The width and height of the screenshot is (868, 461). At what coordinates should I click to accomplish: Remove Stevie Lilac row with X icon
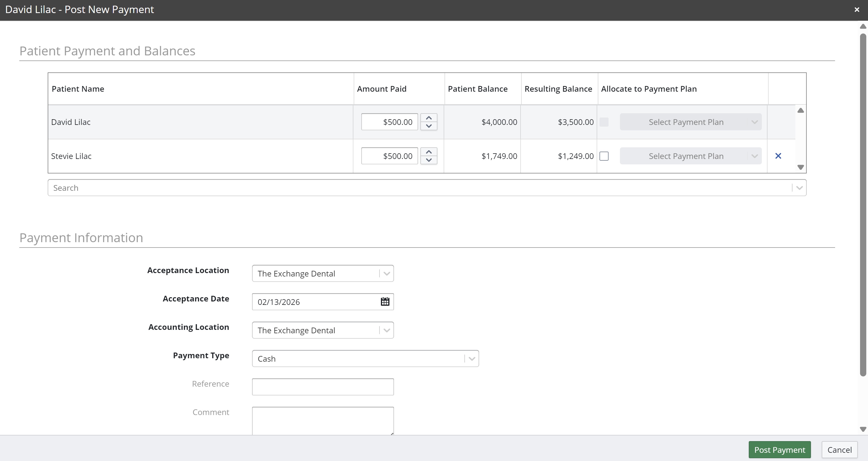(x=778, y=156)
